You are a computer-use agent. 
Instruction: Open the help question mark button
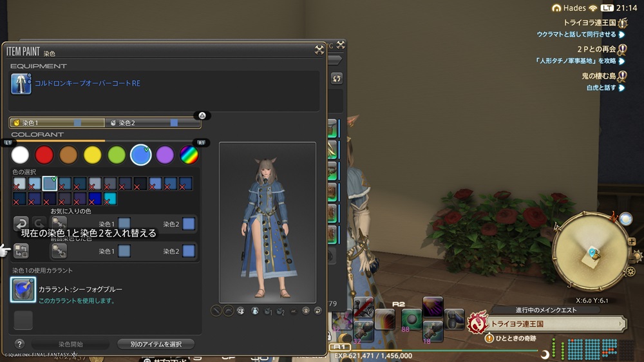tap(19, 344)
